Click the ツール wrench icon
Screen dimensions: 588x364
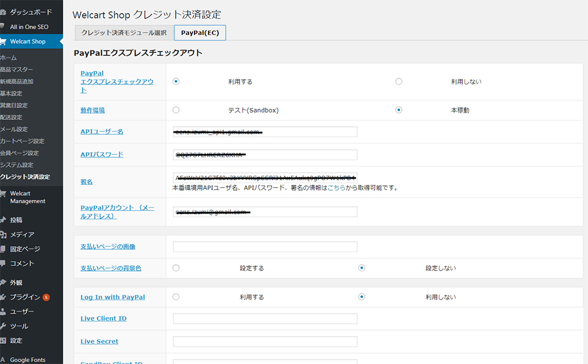point(3,326)
